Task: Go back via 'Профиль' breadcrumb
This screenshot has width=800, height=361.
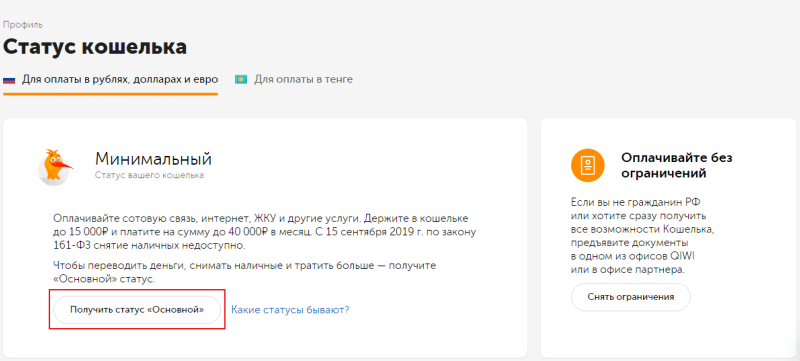Action: pos(23,24)
